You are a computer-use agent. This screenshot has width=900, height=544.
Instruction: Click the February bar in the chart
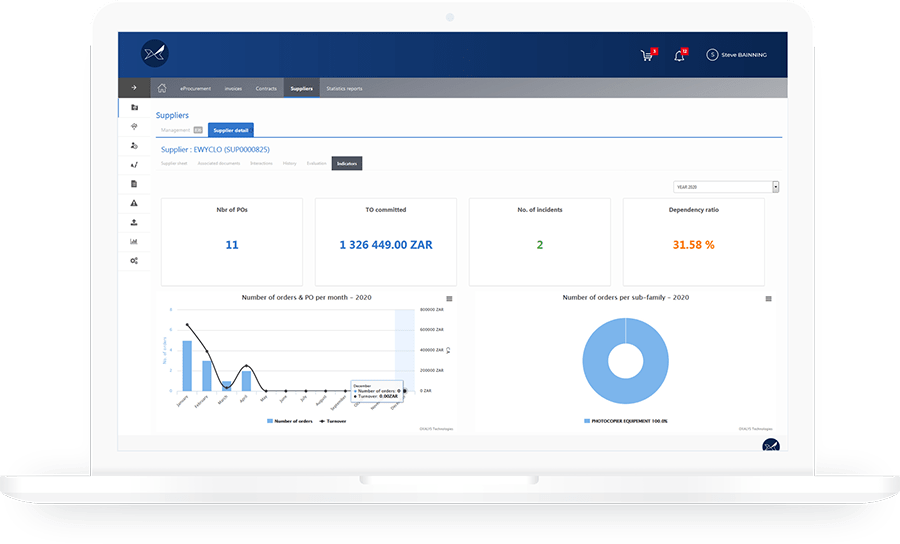[207, 376]
